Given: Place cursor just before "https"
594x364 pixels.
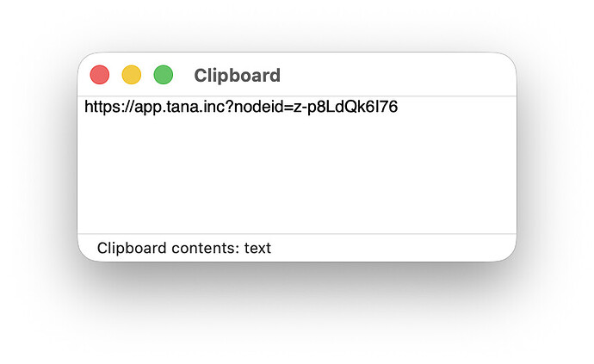Looking at the screenshot, I should [x=84, y=108].
